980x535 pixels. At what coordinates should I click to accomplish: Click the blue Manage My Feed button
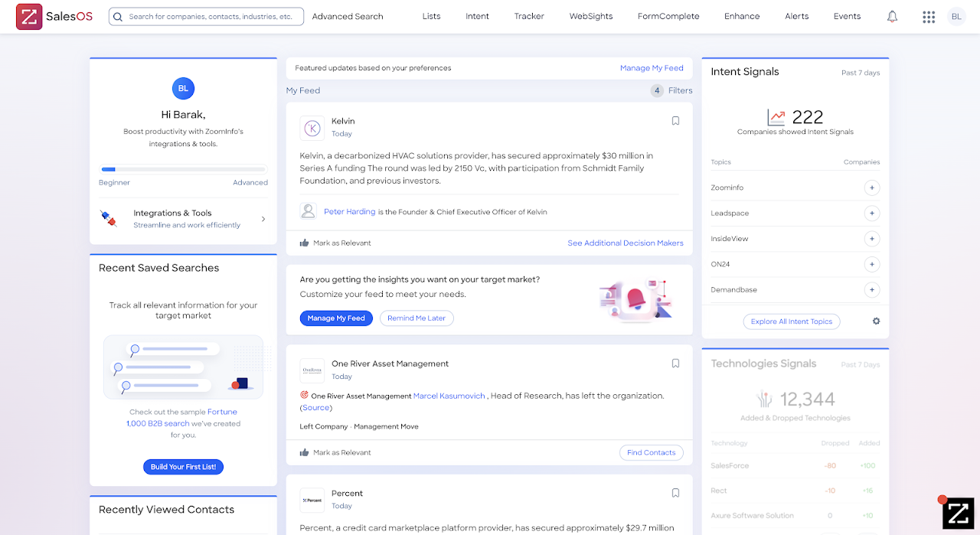pyautogui.click(x=336, y=318)
